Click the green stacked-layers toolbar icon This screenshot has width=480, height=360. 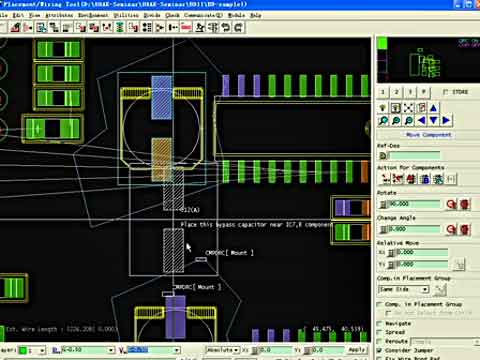tap(120, 27)
